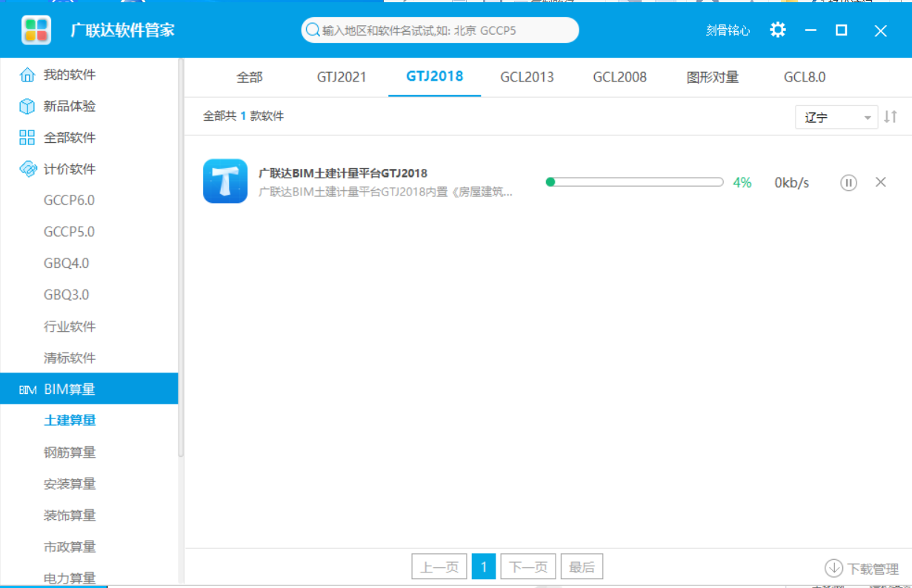Click the username 刻骨铭心
This screenshot has height=588, width=912.
728,30
